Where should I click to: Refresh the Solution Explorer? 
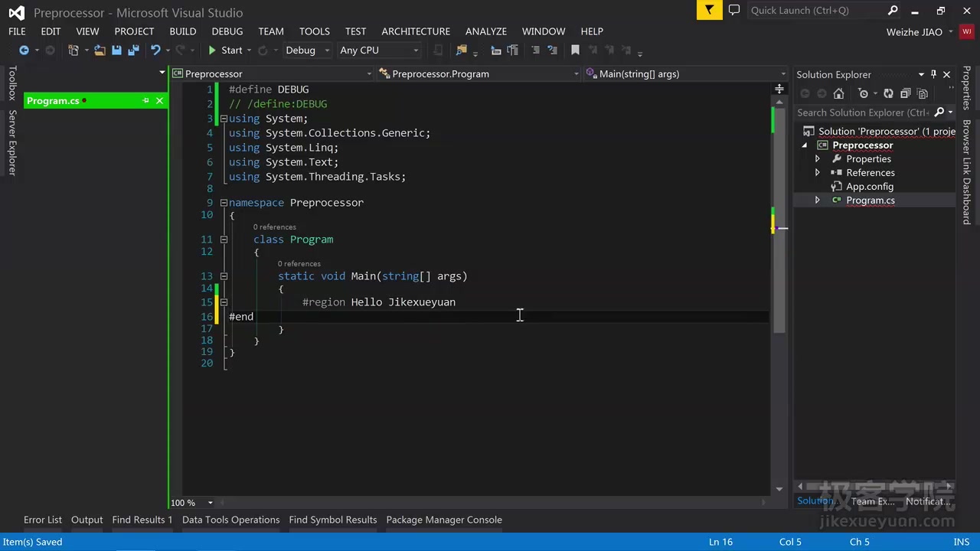888,93
